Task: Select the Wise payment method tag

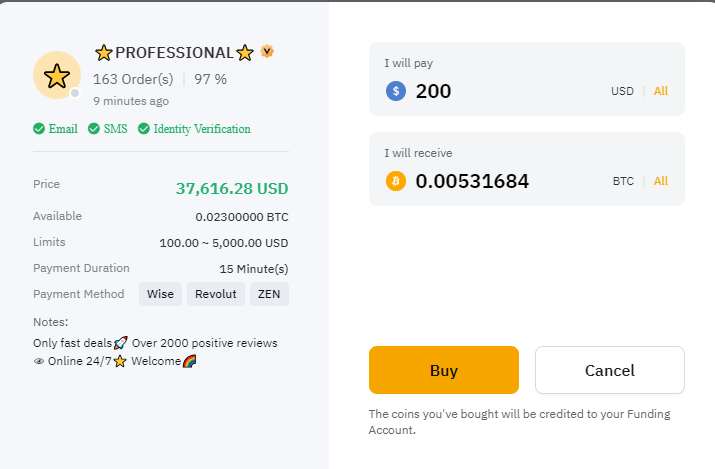Action: 160,294
